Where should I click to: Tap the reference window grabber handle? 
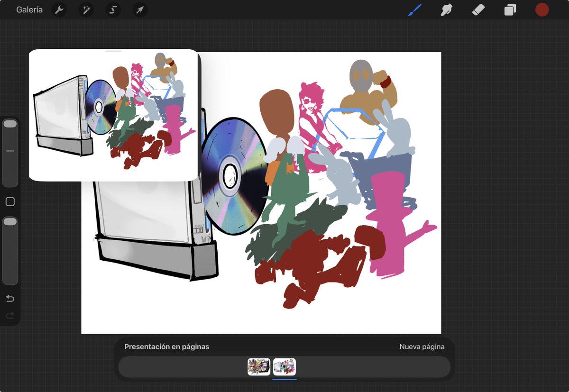point(113,51)
